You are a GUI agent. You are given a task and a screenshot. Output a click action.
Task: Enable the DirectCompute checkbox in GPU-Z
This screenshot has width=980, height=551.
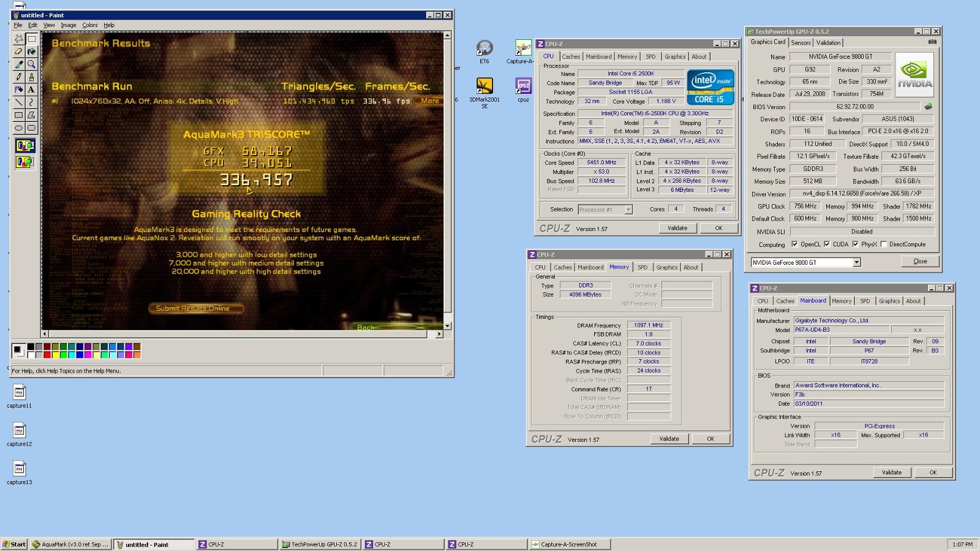[x=883, y=244]
